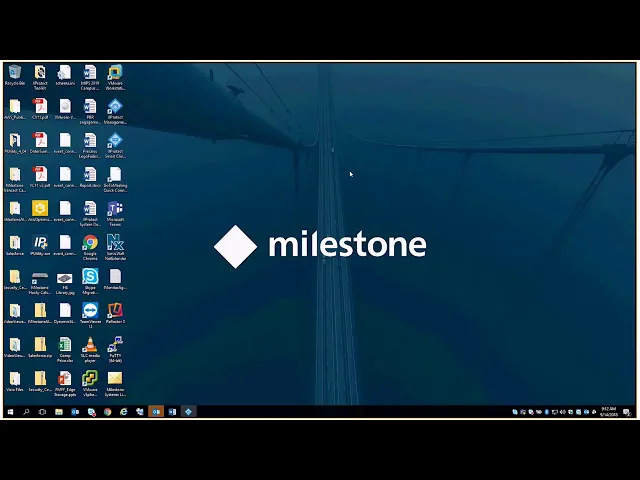The width and height of the screenshot is (640, 480).
Task: Launch the VMware vSphere desktop shortcut
Action: pyautogui.click(x=90, y=384)
